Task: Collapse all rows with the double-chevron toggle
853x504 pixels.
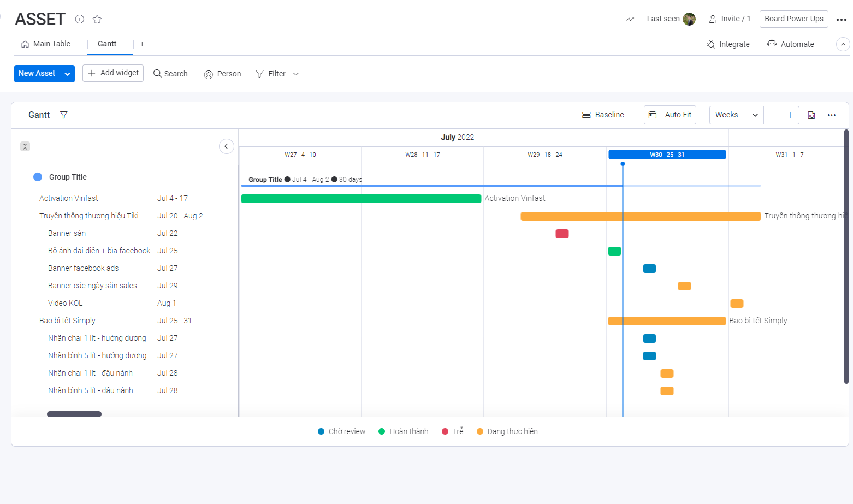Action: click(25, 146)
